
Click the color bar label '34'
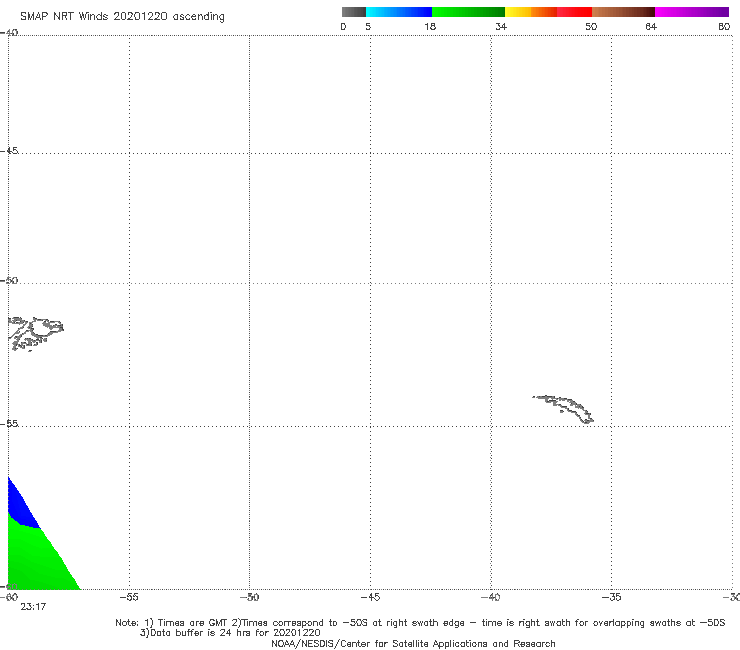(x=501, y=26)
